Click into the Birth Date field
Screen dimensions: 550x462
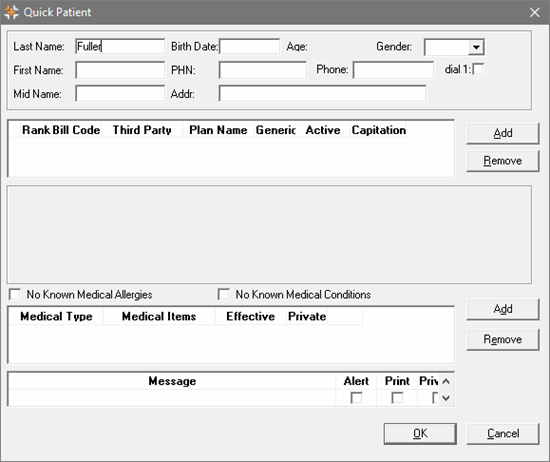pyautogui.click(x=249, y=47)
